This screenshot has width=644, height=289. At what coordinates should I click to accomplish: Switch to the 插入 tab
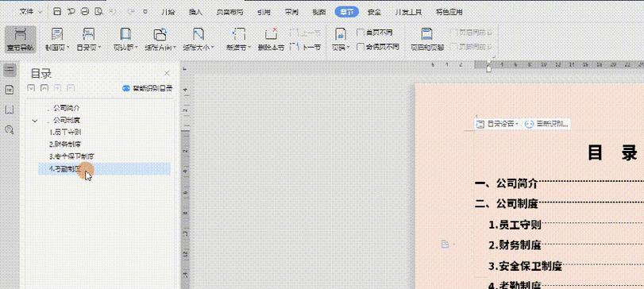point(195,12)
